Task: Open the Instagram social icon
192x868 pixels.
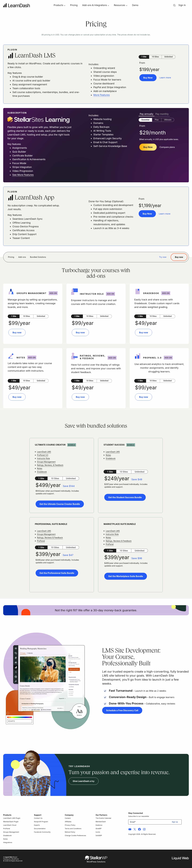Action: point(144,829)
